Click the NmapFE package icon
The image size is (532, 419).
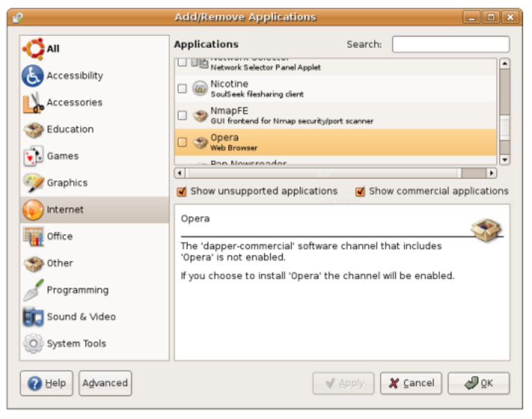click(x=199, y=116)
